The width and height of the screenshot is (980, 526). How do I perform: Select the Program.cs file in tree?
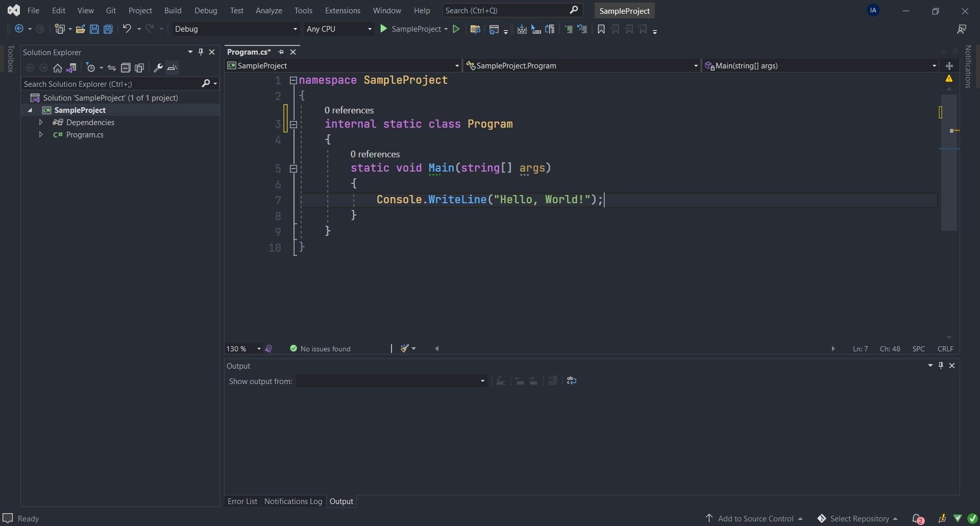(85, 134)
